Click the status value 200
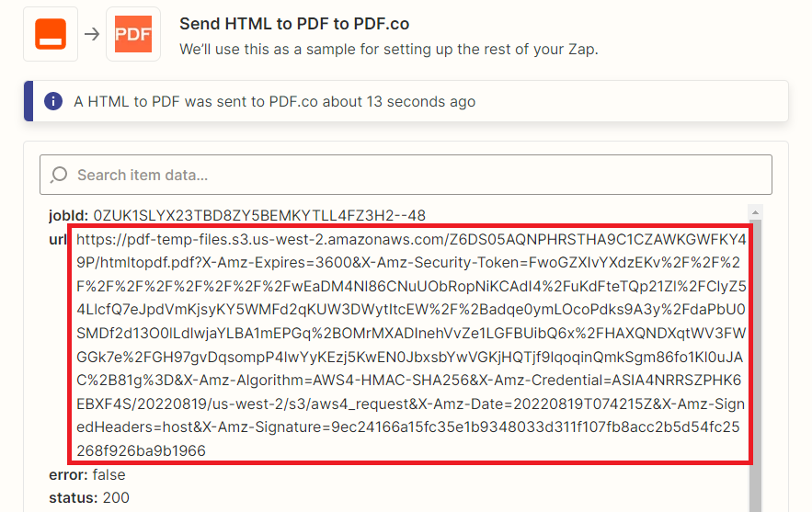The height and width of the screenshot is (512, 812). tap(116, 497)
